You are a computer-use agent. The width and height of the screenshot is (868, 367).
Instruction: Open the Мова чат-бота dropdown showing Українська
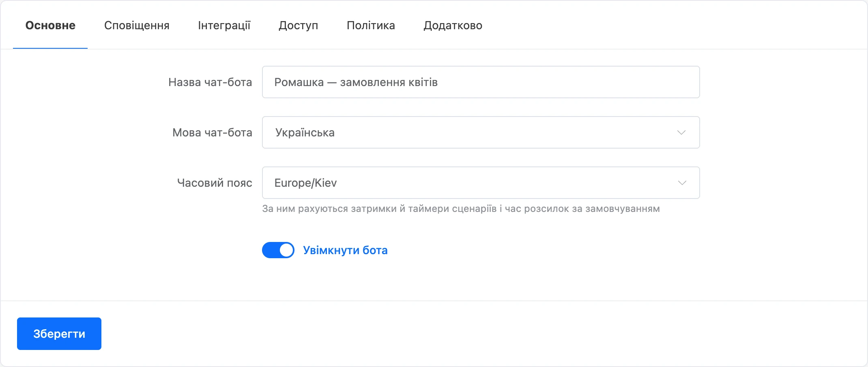[481, 132]
